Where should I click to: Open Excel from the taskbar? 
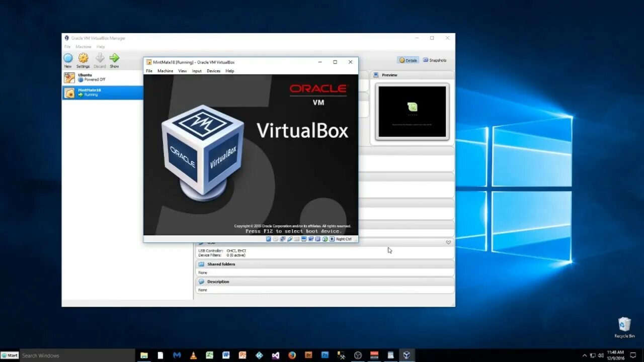(210, 355)
